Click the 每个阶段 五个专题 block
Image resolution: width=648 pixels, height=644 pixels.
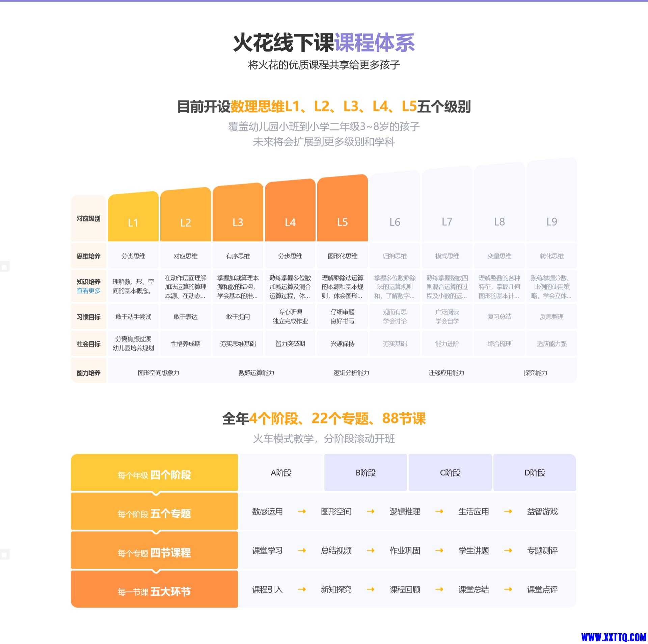point(154,511)
